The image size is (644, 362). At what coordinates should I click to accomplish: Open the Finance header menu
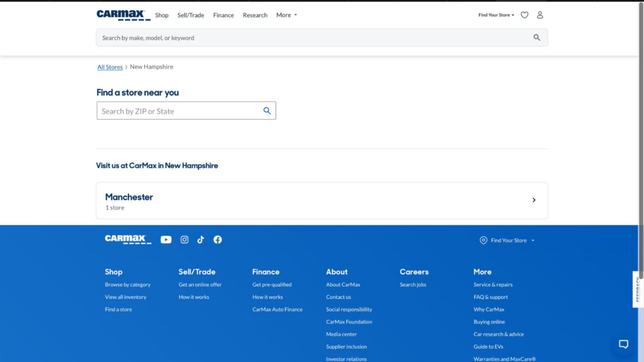pos(223,15)
